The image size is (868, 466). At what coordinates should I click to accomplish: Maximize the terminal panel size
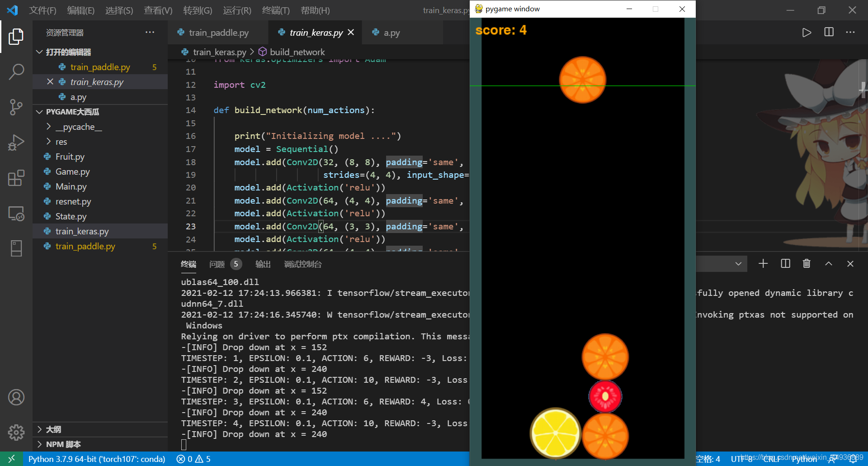coord(828,264)
